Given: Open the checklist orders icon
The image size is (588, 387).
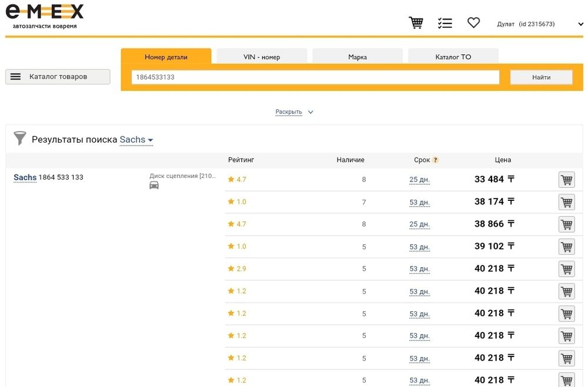Looking at the screenshot, I should click(x=445, y=23).
